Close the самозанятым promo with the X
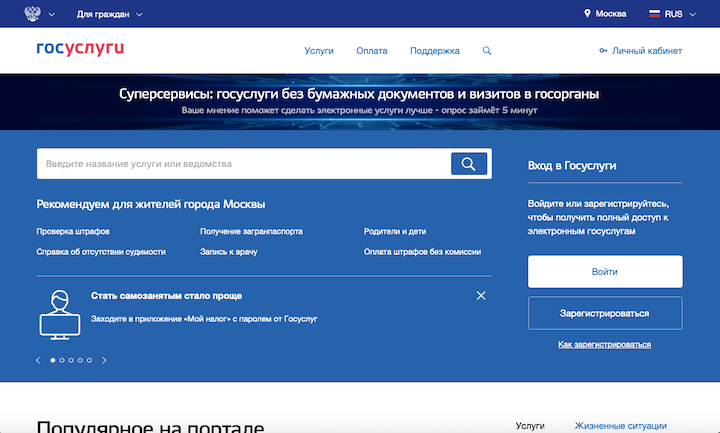The width and height of the screenshot is (720, 433). (481, 296)
